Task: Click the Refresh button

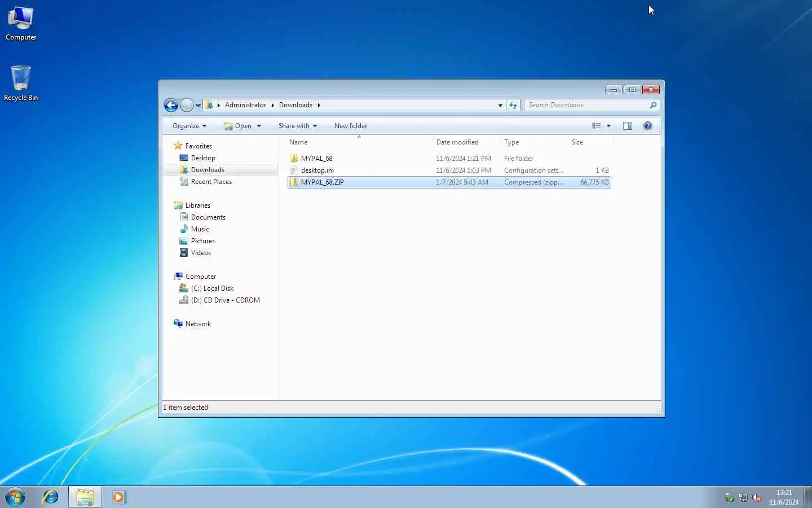Action: coord(513,105)
